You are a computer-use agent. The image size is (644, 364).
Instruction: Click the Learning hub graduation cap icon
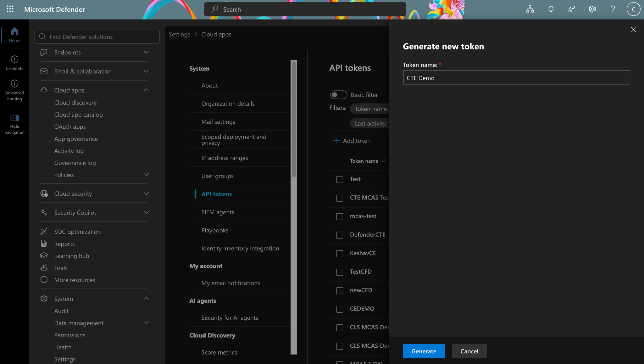[x=44, y=255]
